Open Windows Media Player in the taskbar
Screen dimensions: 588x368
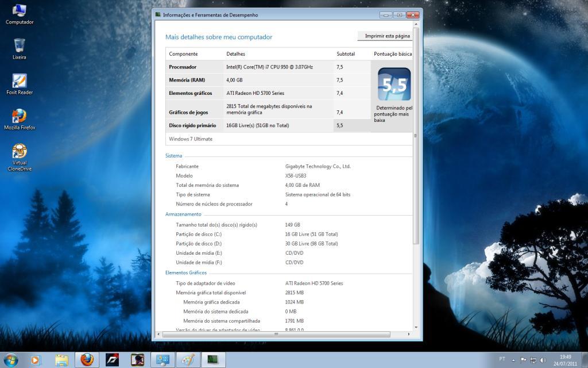(x=35, y=360)
